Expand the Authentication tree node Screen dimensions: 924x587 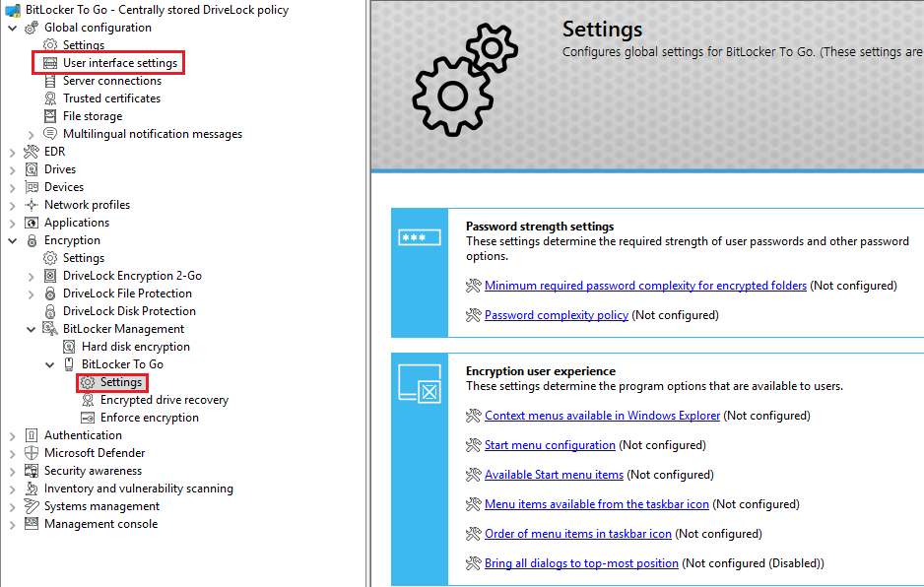coord(13,436)
